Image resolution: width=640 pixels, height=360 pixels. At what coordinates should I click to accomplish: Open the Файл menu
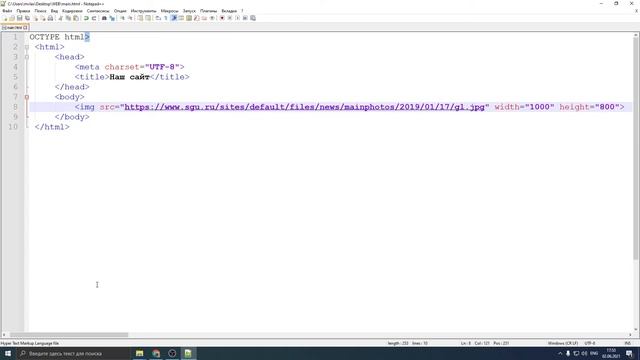click(7, 11)
